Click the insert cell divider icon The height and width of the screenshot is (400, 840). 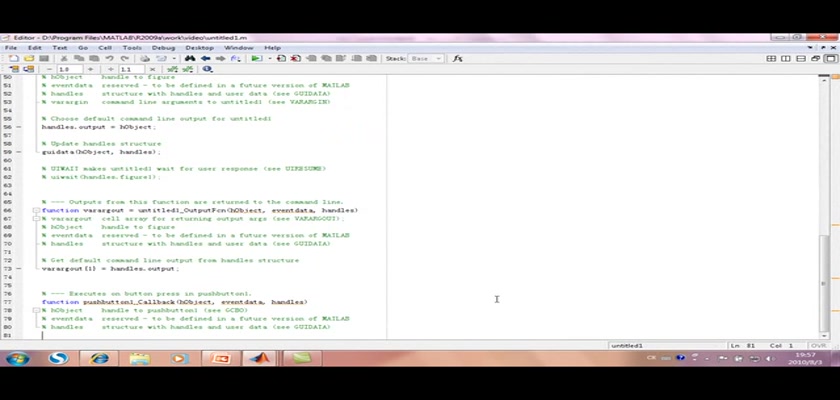(x=172, y=69)
